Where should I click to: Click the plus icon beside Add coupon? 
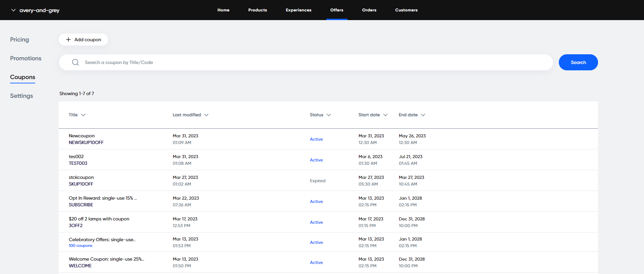click(68, 40)
